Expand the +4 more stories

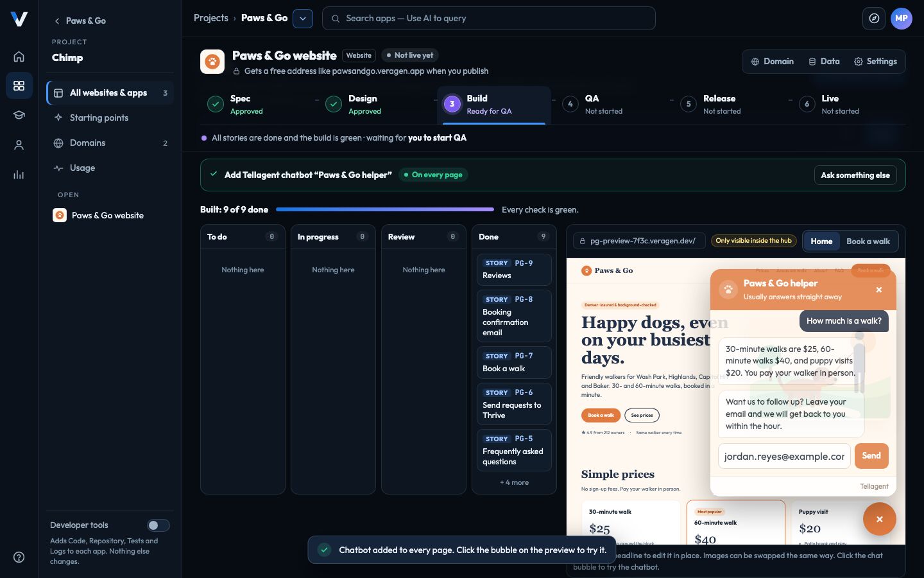514,482
